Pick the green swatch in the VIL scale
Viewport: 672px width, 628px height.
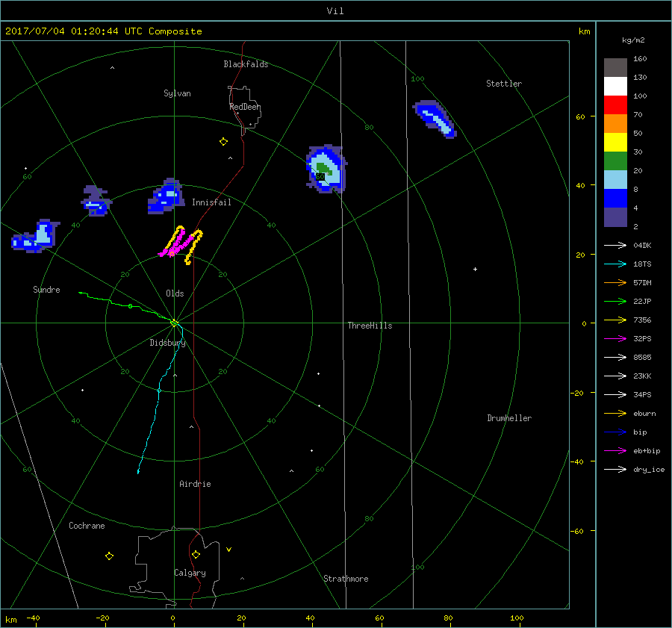[615, 161]
